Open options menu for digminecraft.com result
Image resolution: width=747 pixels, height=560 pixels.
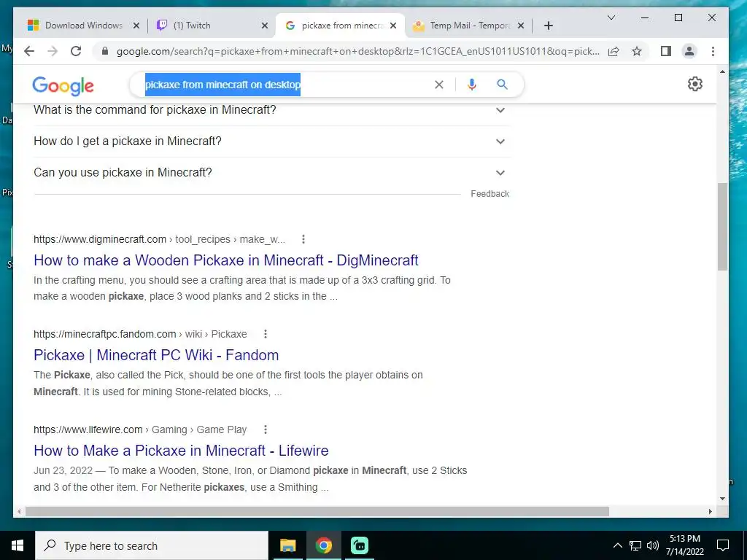pyautogui.click(x=303, y=239)
